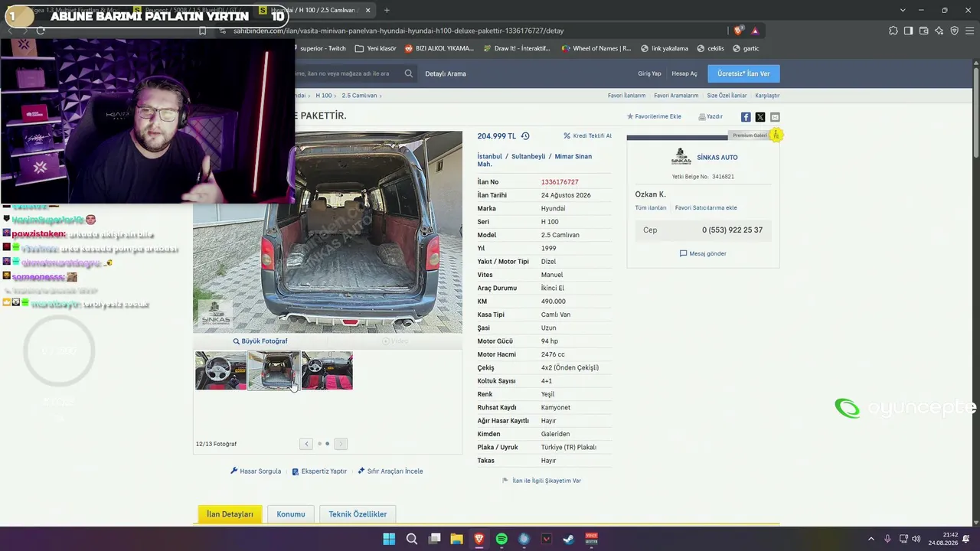This screenshot has width=980, height=551.
Task: Open Detaylı Arama advanced search
Action: 446,73
